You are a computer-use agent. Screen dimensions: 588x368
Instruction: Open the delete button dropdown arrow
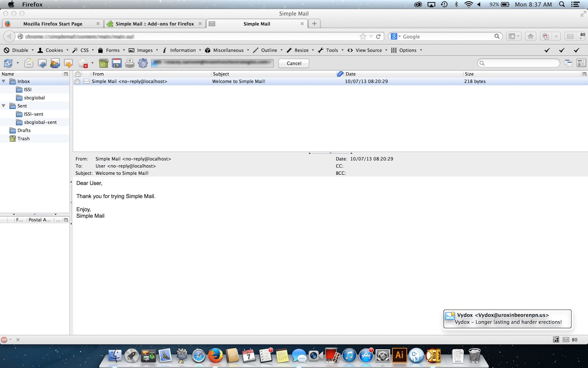tap(92, 63)
